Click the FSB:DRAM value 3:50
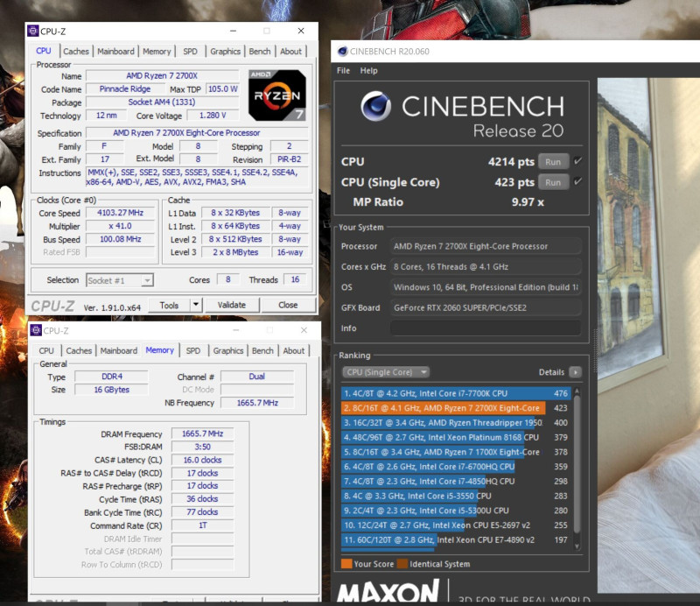The image size is (700, 606). click(203, 447)
